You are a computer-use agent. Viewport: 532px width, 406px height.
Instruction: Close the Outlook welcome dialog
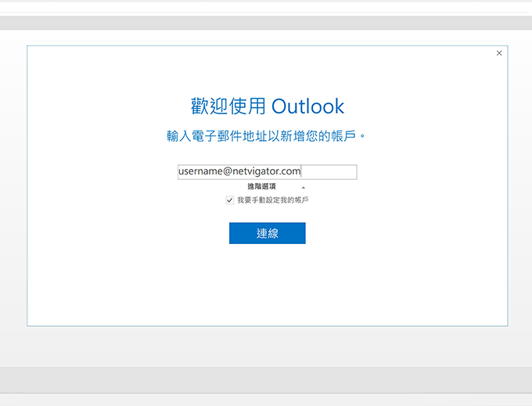499,53
